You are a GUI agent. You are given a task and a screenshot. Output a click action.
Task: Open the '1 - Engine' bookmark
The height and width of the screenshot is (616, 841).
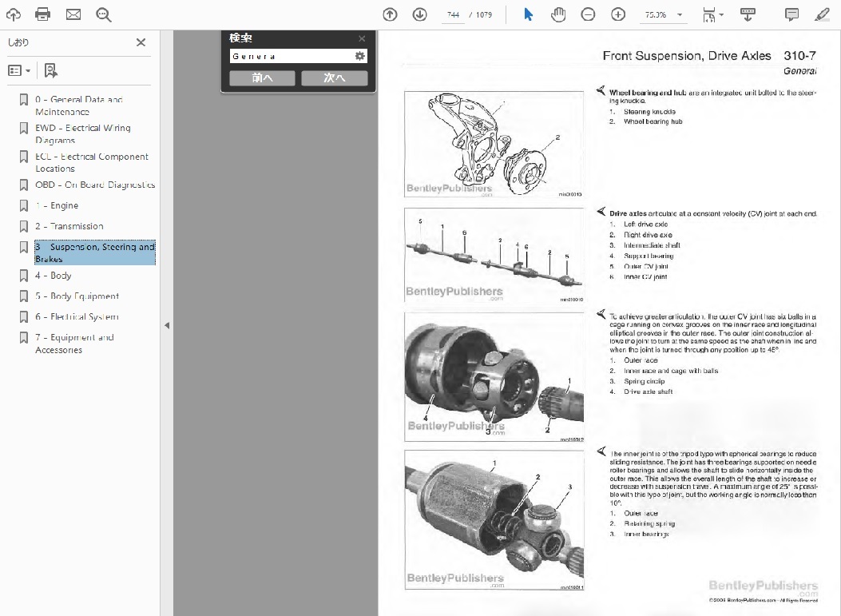point(57,205)
